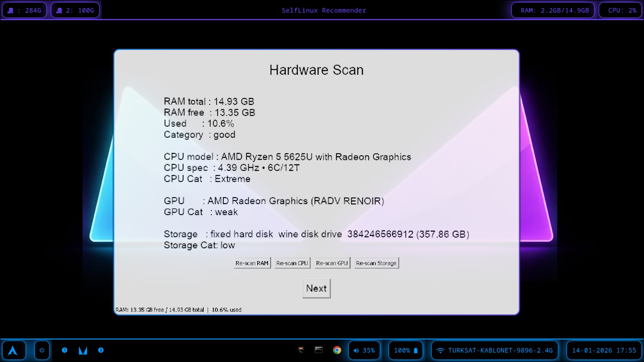This screenshot has width=644, height=362.
Task: Open the RAM usage indicator showing 2.2GB/14.9GB
Action: (553, 10)
